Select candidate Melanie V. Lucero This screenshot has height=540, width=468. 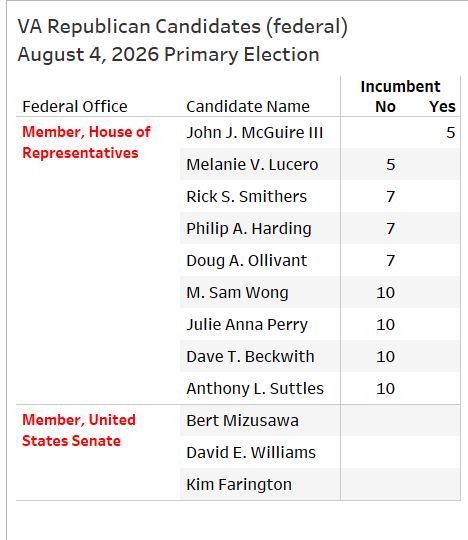(x=252, y=165)
